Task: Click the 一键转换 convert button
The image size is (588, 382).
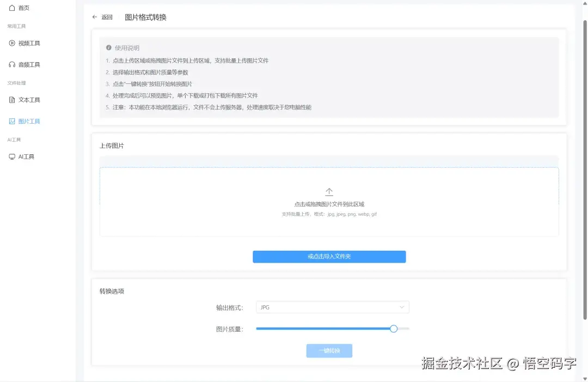Action: tap(329, 350)
